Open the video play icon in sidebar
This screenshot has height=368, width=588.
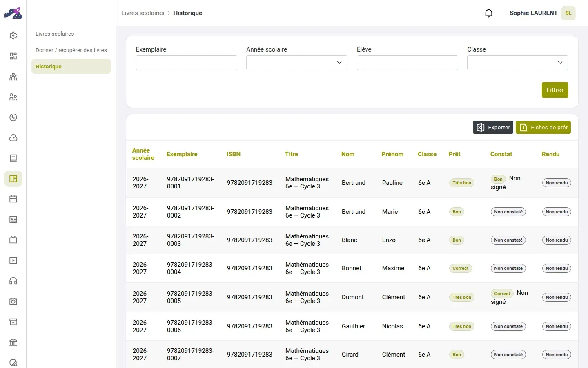pos(13,260)
